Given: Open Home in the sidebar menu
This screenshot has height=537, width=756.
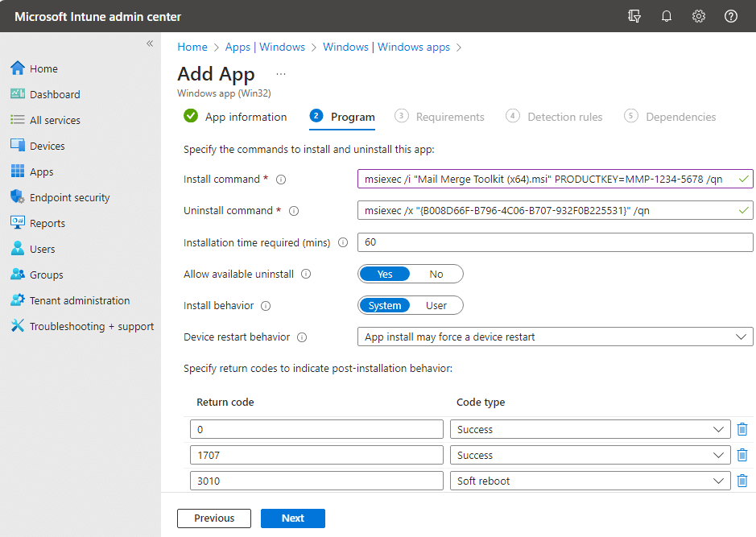Looking at the screenshot, I should (43, 69).
